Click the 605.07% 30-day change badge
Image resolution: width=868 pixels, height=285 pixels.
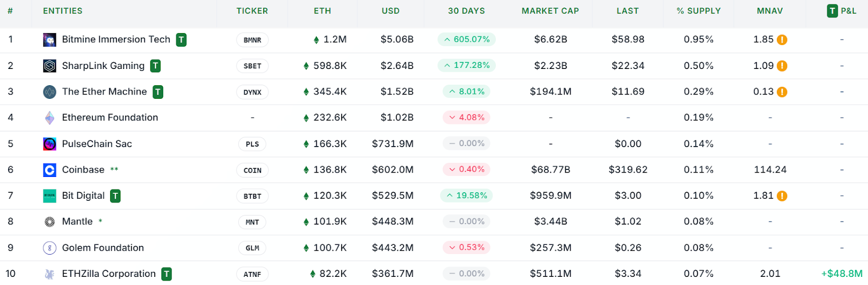point(467,40)
